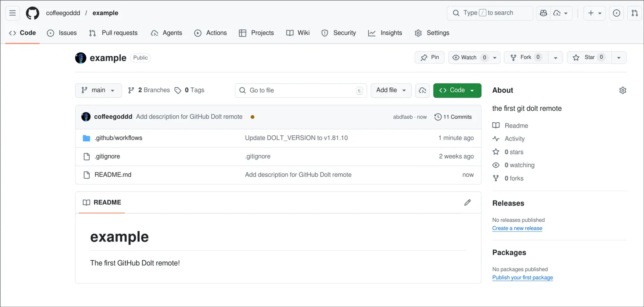
Task: Expand the Fork options arrow
Action: pos(555,58)
